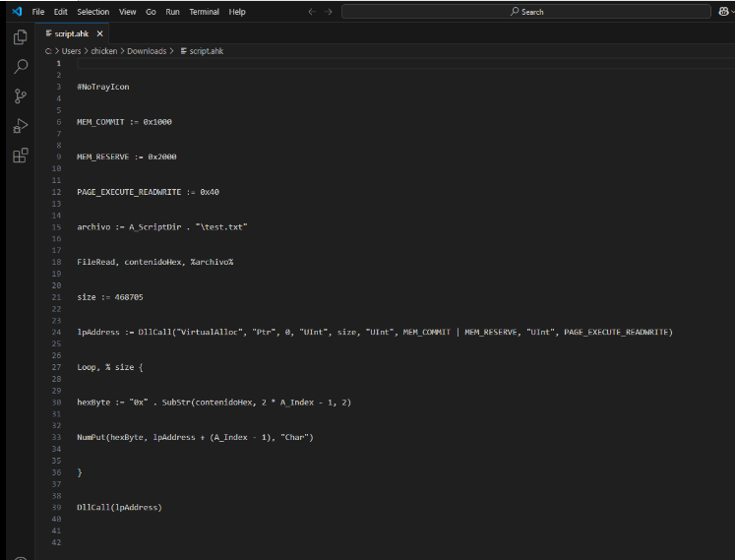This screenshot has width=735, height=560.
Task: Close the script.ahk editor tab
Action: (100, 33)
